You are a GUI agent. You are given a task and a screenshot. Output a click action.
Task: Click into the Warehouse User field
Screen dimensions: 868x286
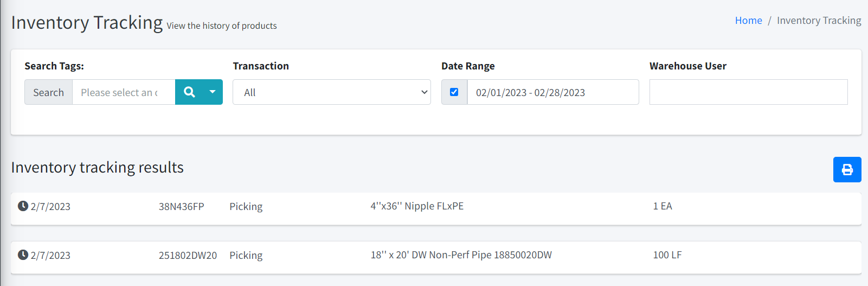click(748, 92)
